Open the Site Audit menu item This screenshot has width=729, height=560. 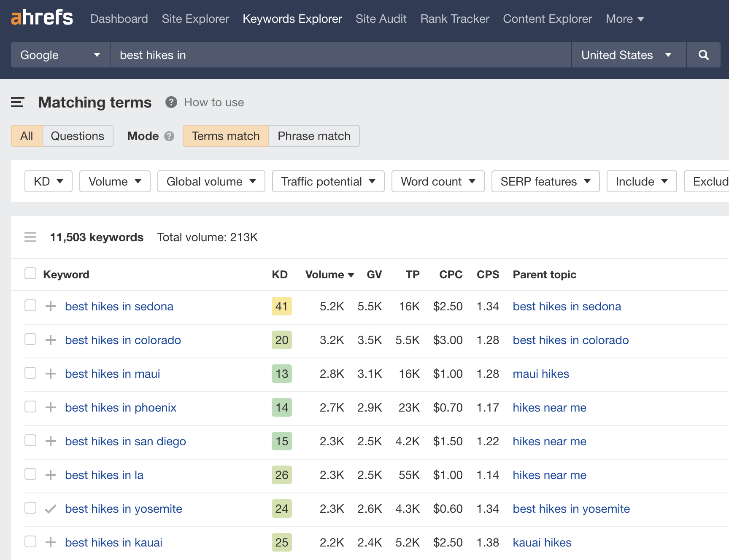coord(381,19)
